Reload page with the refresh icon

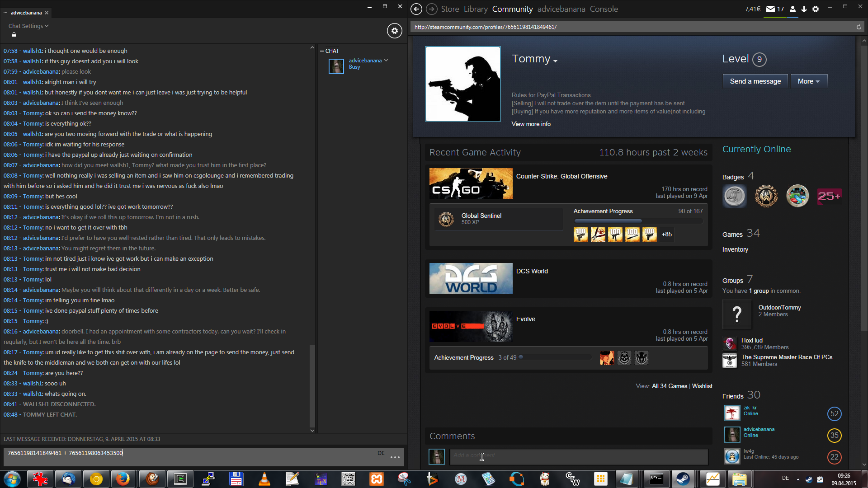pos(859,27)
